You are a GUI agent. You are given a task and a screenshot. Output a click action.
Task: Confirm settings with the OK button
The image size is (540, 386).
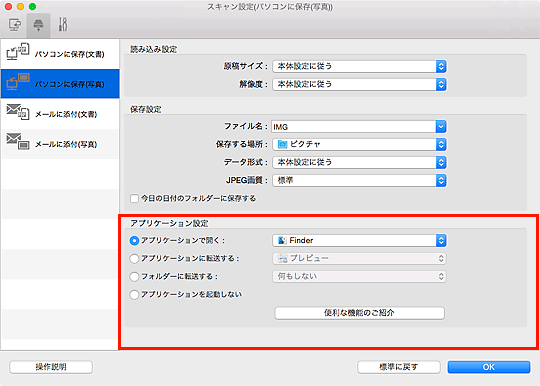click(x=489, y=367)
